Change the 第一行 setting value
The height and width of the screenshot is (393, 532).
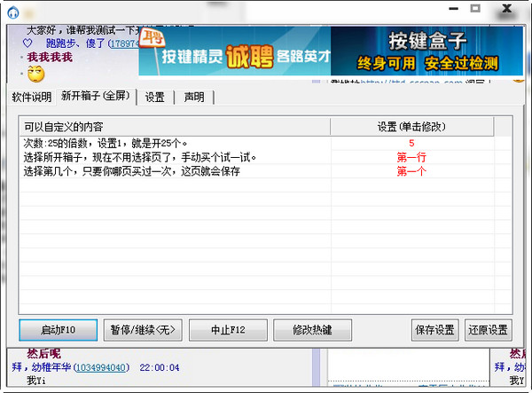click(x=411, y=157)
